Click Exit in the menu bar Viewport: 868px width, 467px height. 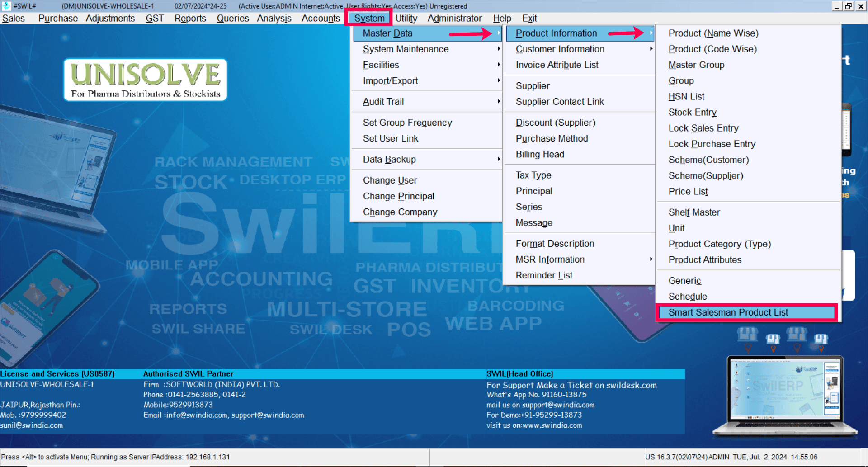[x=529, y=19]
